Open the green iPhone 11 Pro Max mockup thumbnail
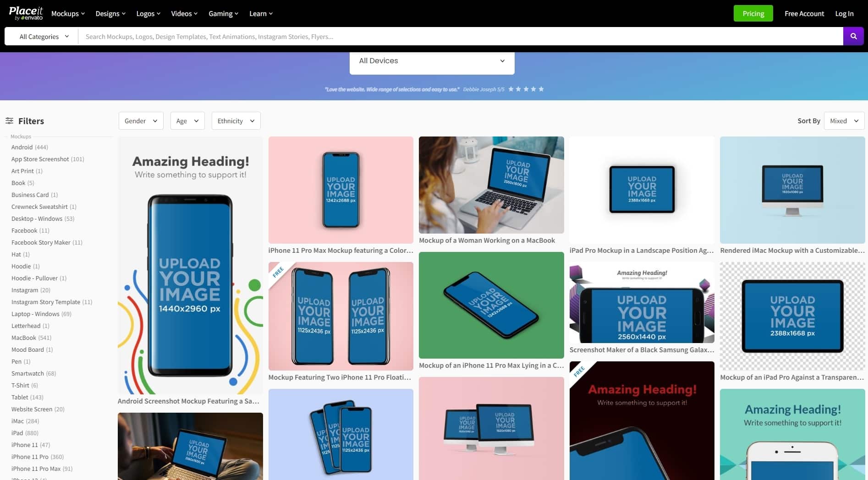Screen dimensions: 868x480 coord(491,305)
